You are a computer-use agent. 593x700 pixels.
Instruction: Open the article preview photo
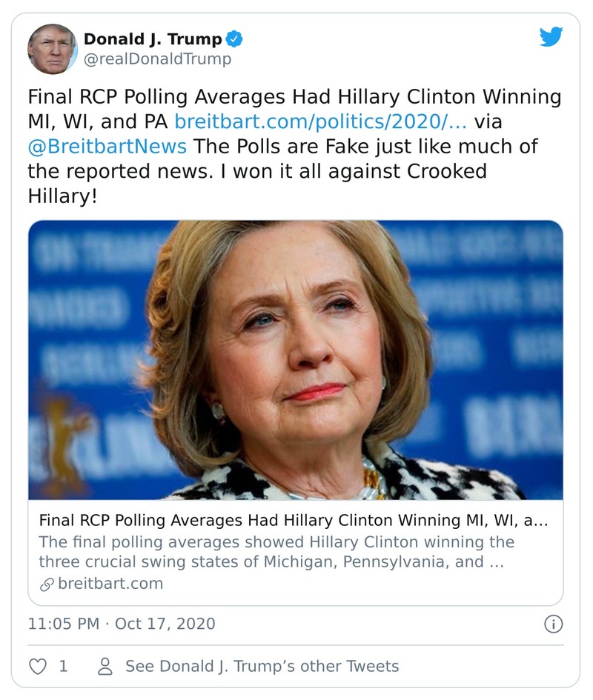click(296, 360)
